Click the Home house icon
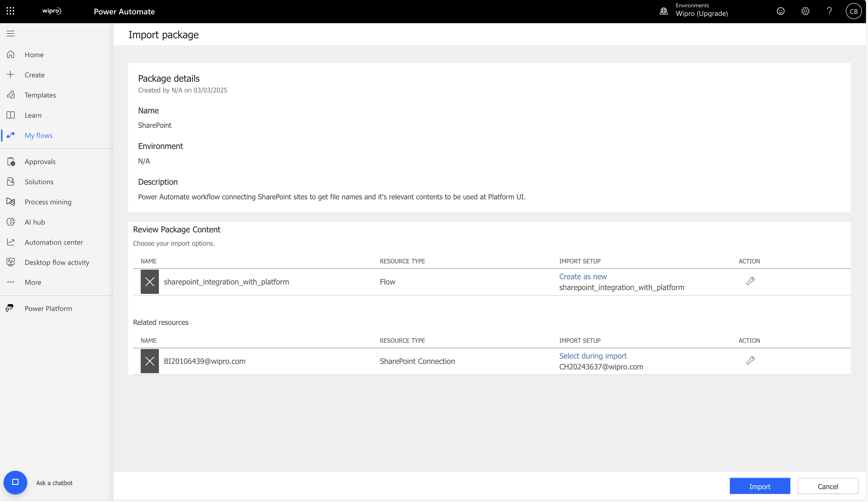The height and width of the screenshot is (502, 868). (11, 54)
